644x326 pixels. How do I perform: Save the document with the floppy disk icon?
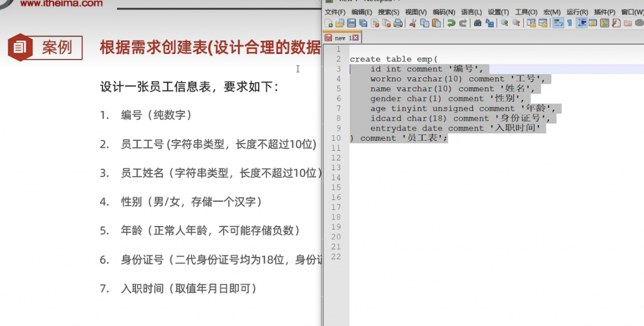352,23
